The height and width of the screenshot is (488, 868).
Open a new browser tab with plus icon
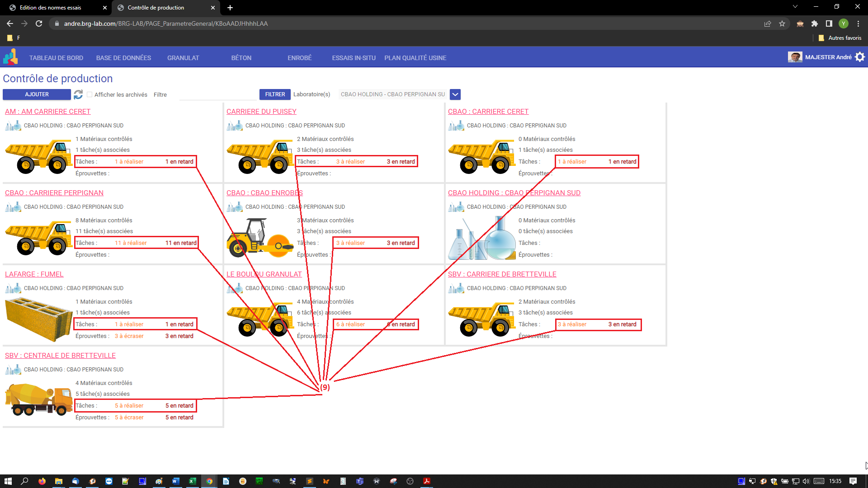pyautogui.click(x=230, y=8)
